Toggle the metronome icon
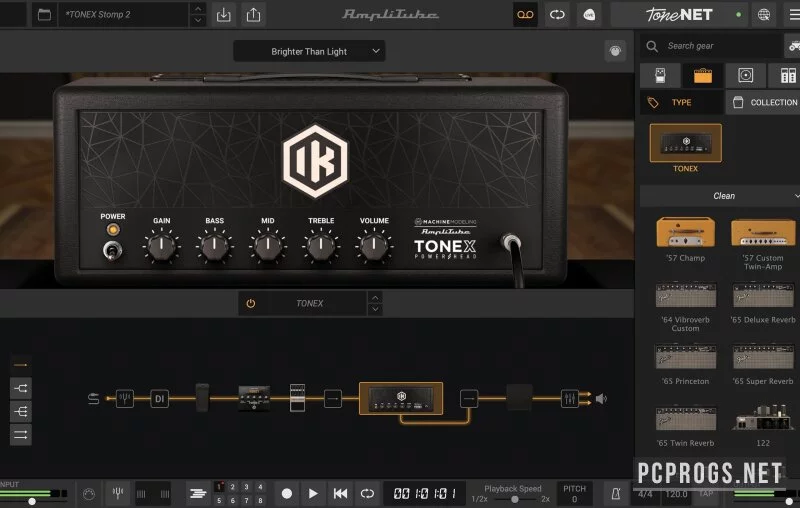Screen dimensions: 800x508 pyautogui.click(x=616, y=493)
